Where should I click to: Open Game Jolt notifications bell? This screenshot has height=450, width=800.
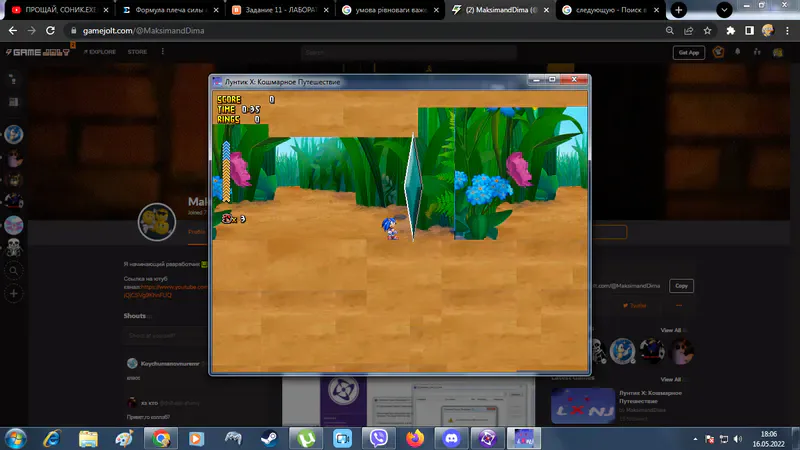coord(738,52)
